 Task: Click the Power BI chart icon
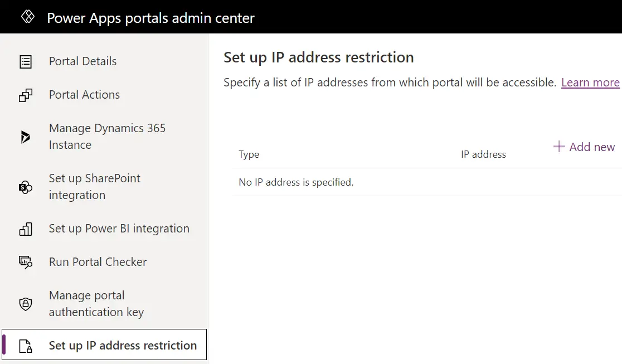click(26, 229)
